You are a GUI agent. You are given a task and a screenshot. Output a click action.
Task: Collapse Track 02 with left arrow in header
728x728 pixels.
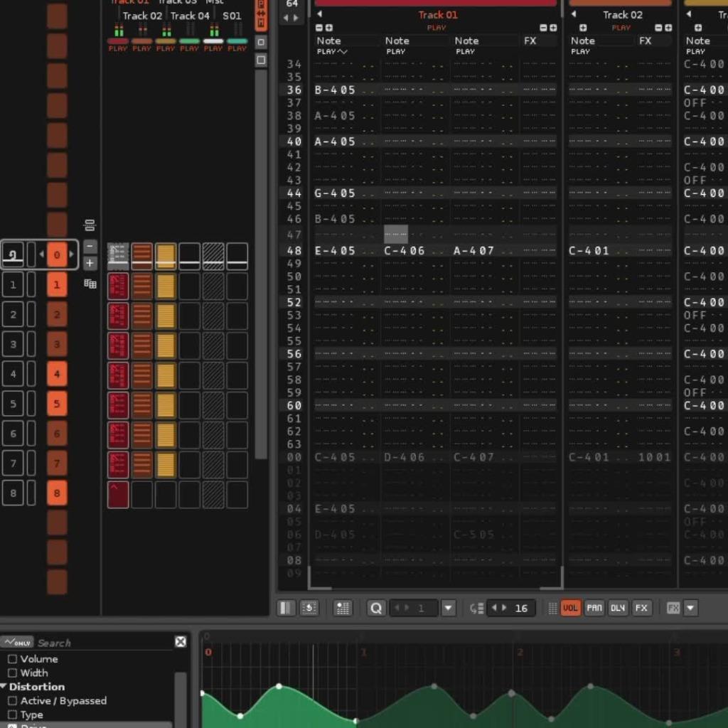(574, 14)
